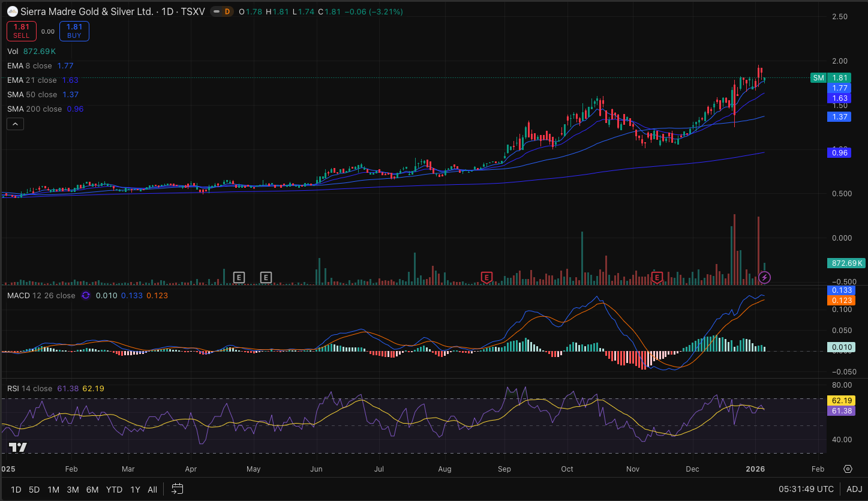Click the 1.37 label on price axis
This screenshot has width=868, height=501.
click(840, 116)
